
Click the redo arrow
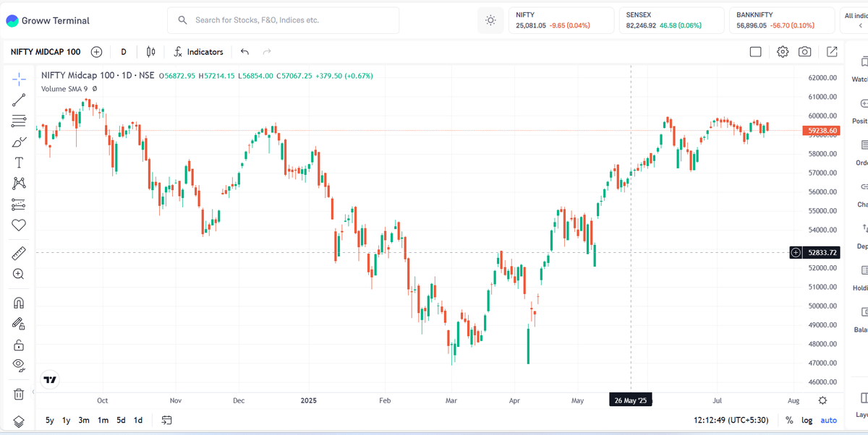[267, 52]
